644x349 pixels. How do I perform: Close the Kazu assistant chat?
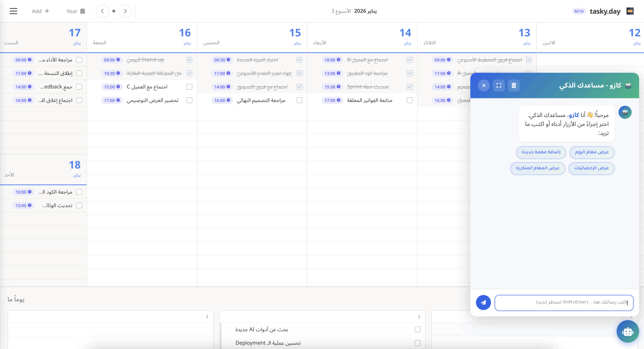(484, 85)
